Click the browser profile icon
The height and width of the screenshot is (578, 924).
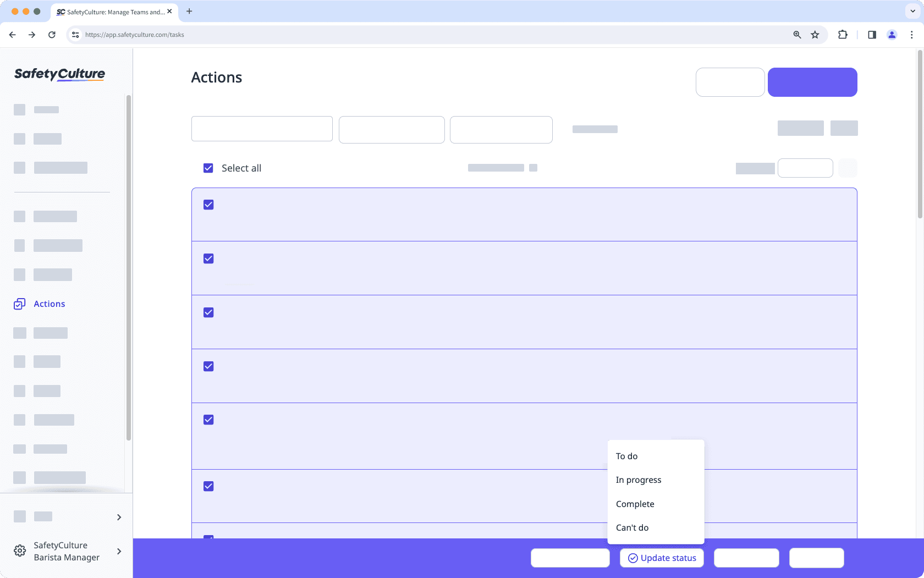pos(892,34)
